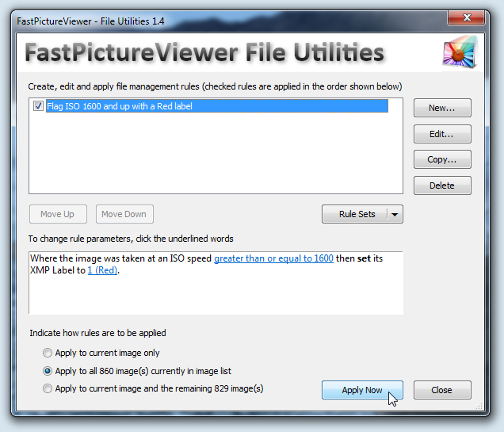This screenshot has height=432, width=504.
Task: Run the rules with Apply Now
Action: click(x=362, y=390)
